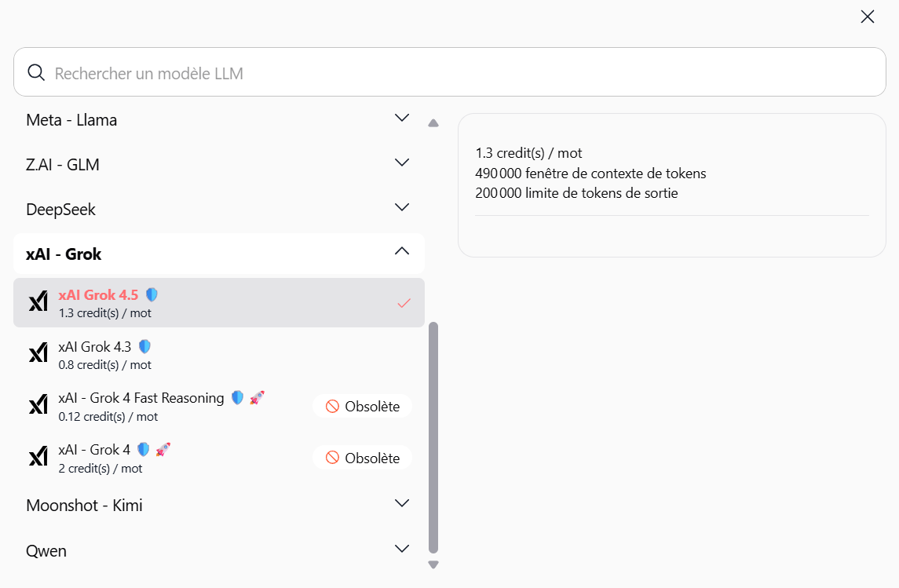Click Obsolète badge on 2 credit Grok 4 row
The width and height of the screenshot is (899, 588).
363,458
